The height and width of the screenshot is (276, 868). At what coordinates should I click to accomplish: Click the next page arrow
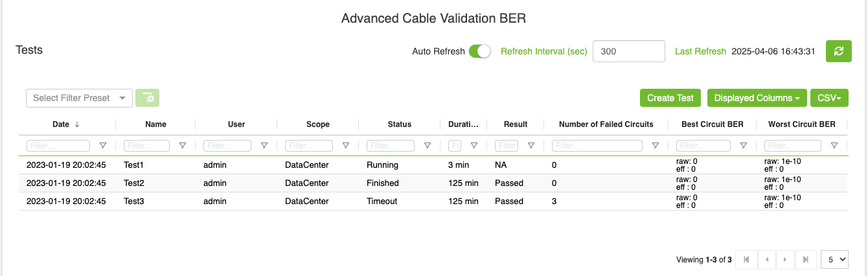click(x=785, y=260)
